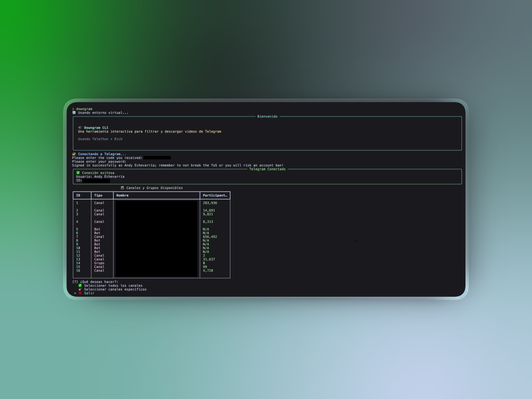
Task: Click ID cell 16 in the table
Action: [x=78, y=271]
